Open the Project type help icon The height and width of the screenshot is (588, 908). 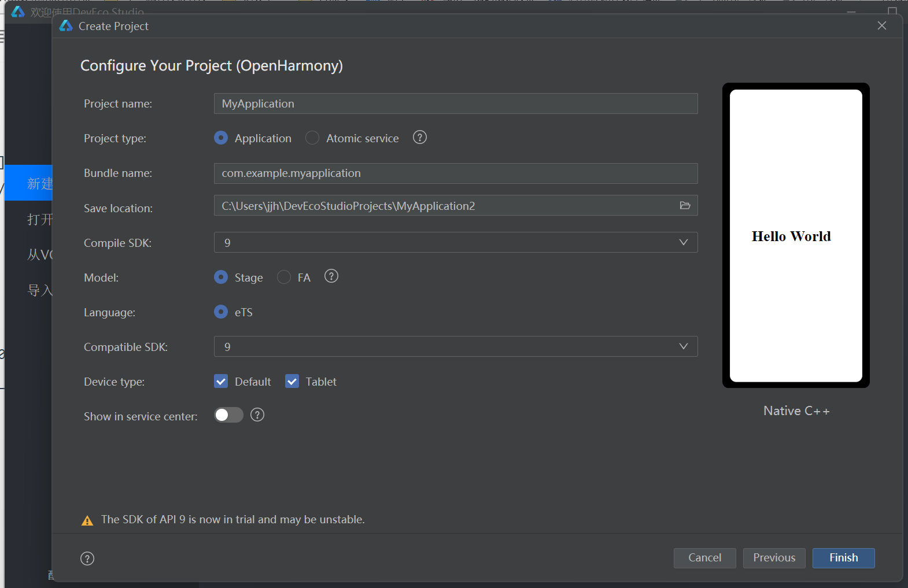(x=420, y=138)
